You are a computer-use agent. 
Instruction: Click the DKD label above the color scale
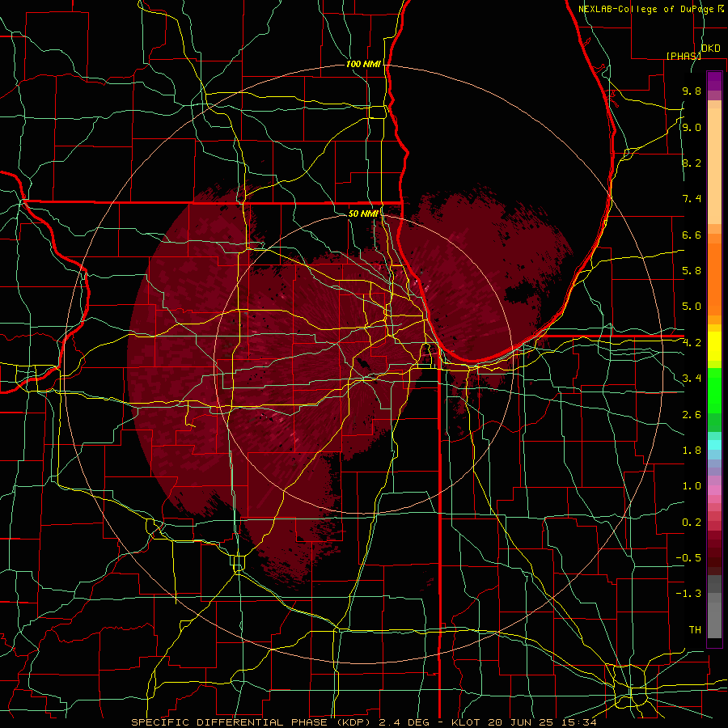[x=710, y=49]
